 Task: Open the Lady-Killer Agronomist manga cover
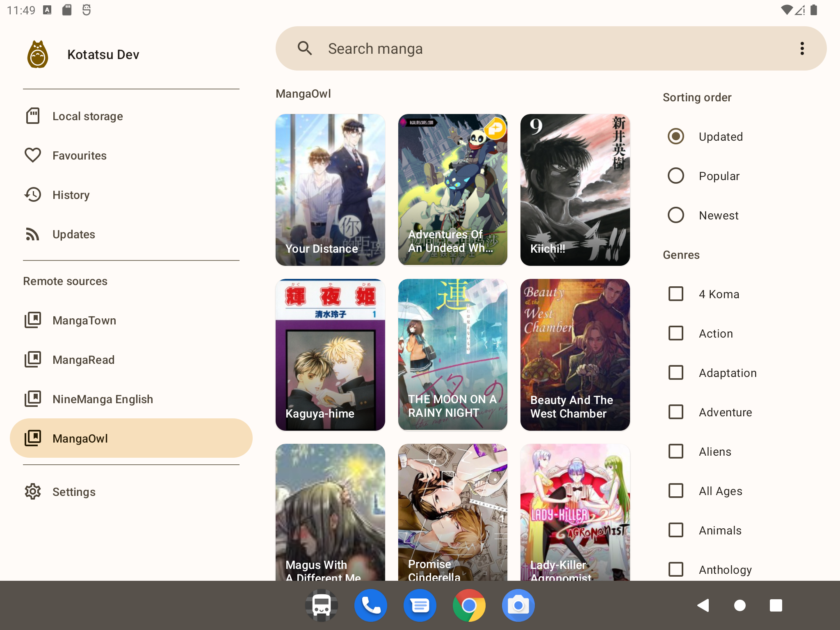(575, 512)
